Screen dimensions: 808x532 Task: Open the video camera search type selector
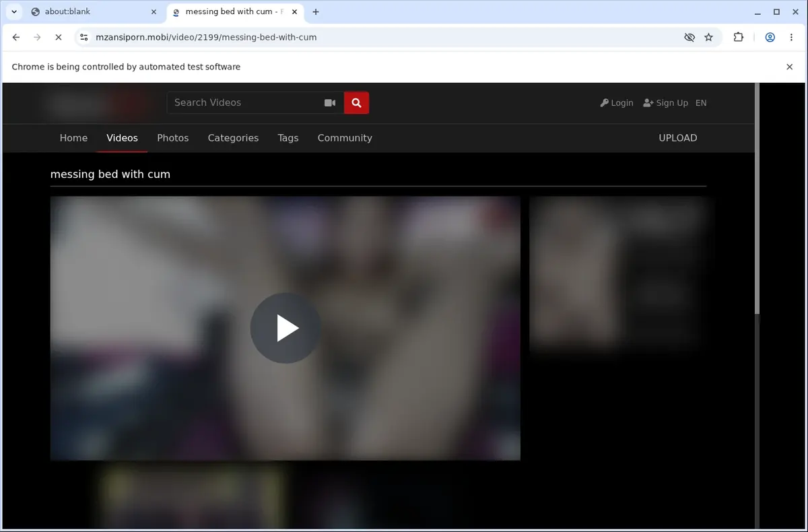click(330, 102)
